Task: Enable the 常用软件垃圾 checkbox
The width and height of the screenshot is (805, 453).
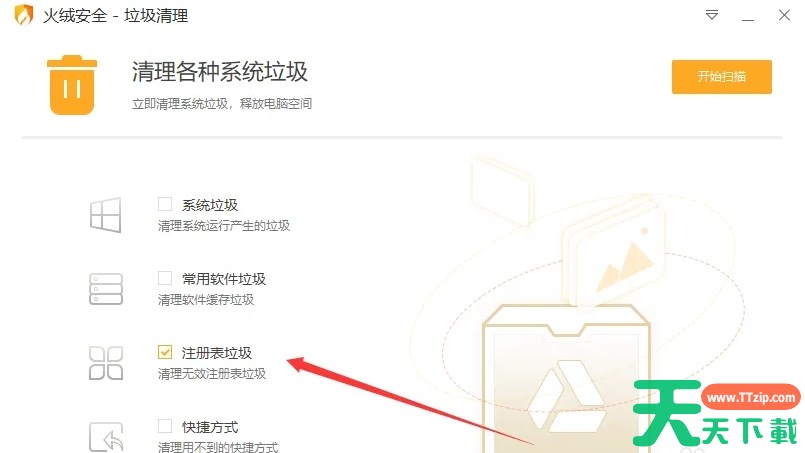Action: pos(165,278)
